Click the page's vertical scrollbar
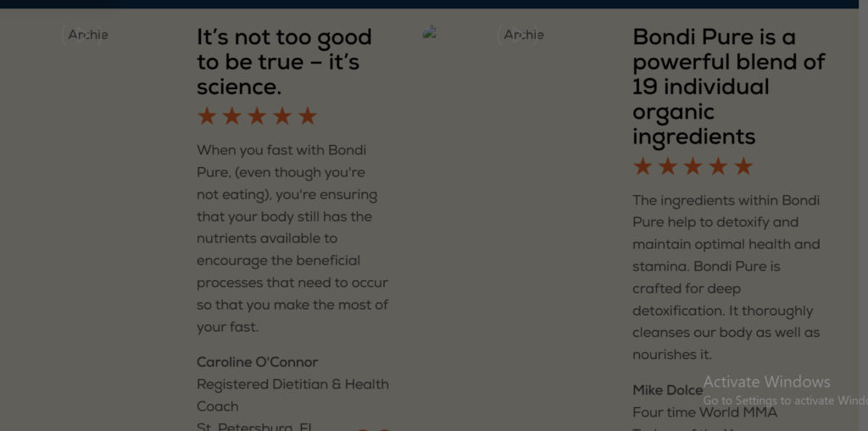Screen dimensions: 868x431 pyautogui.click(x=863, y=212)
